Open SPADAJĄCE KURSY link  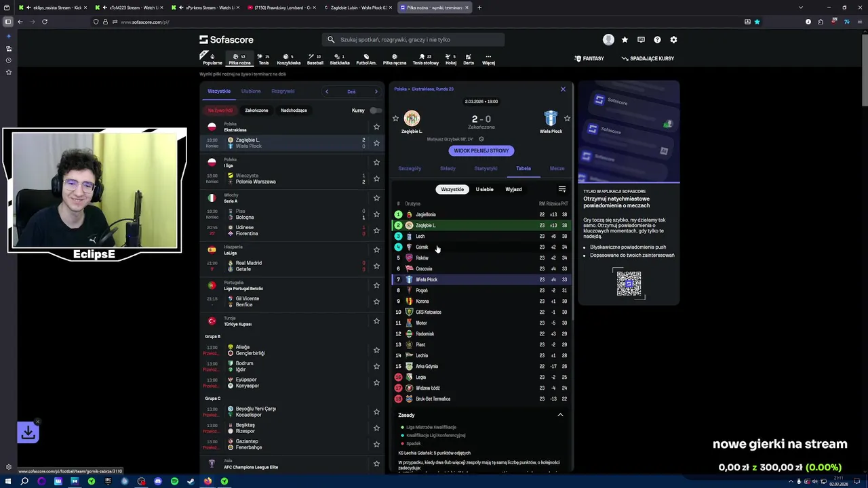pyautogui.click(x=648, y=59)
